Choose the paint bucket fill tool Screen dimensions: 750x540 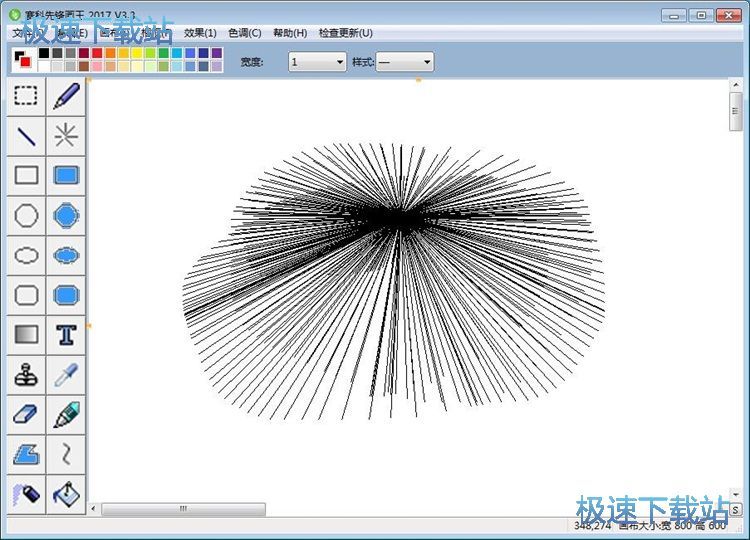pos(67,494)
